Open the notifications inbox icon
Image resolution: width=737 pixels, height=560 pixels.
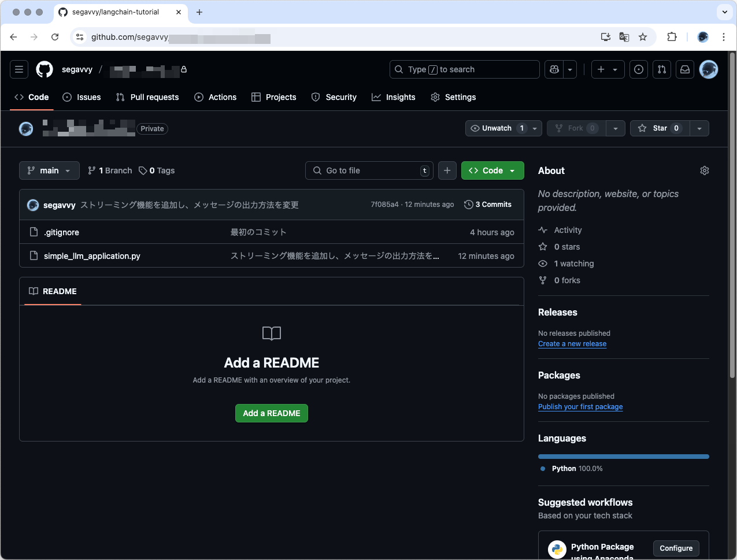685,69
